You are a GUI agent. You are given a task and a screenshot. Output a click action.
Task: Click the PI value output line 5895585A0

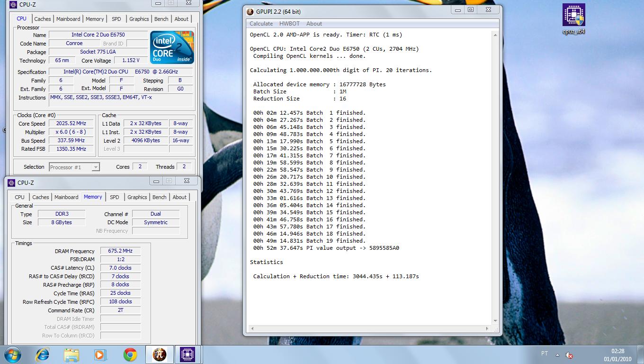coord(326,248)
